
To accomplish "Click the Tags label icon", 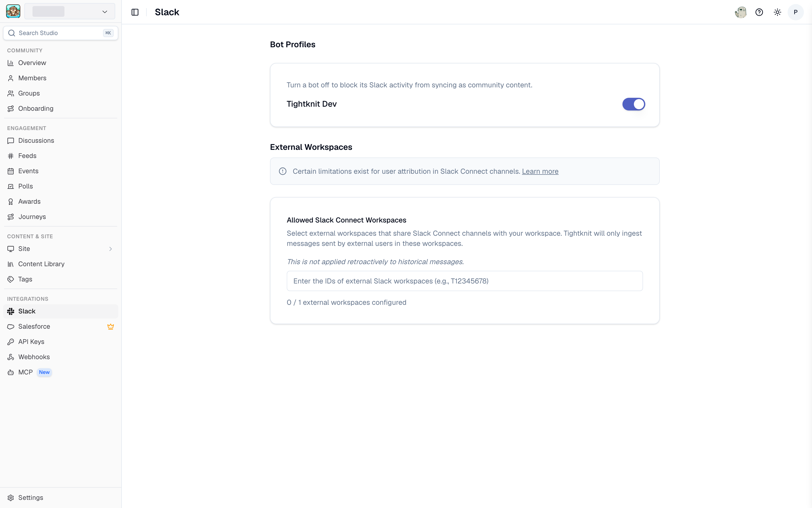I will coord(11,279).
